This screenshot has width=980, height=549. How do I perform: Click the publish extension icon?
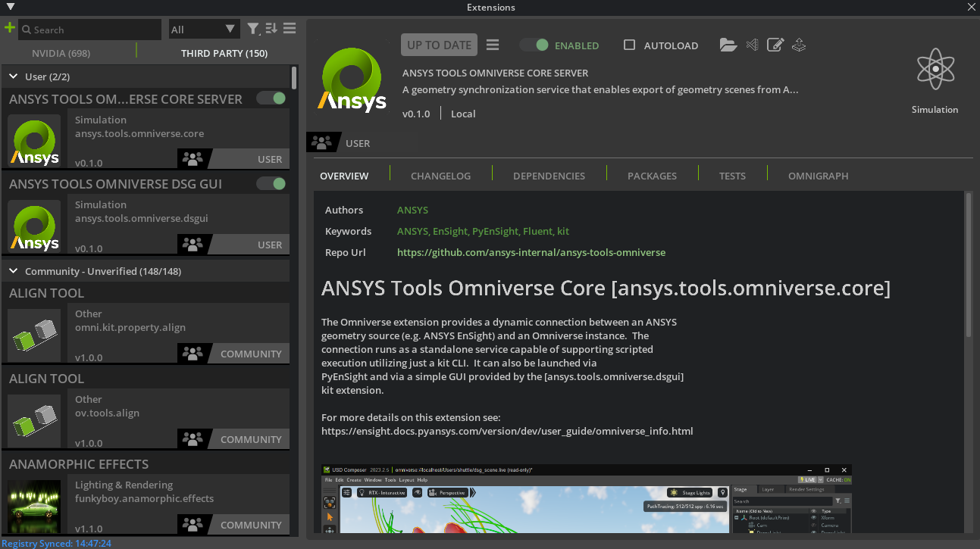[x=798, y=45]
